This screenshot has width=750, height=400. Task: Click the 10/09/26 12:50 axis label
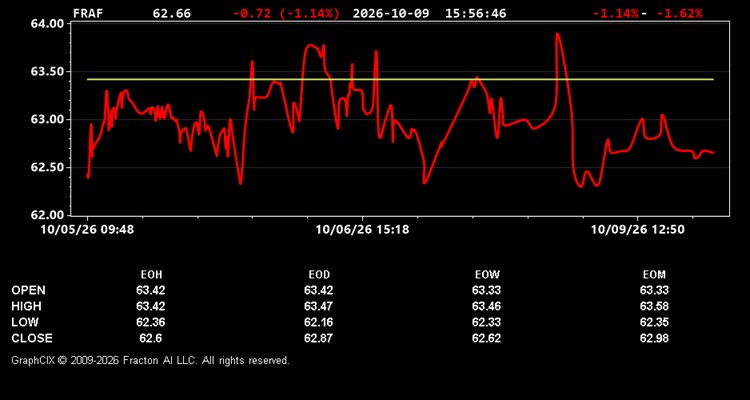pos(638,230)
